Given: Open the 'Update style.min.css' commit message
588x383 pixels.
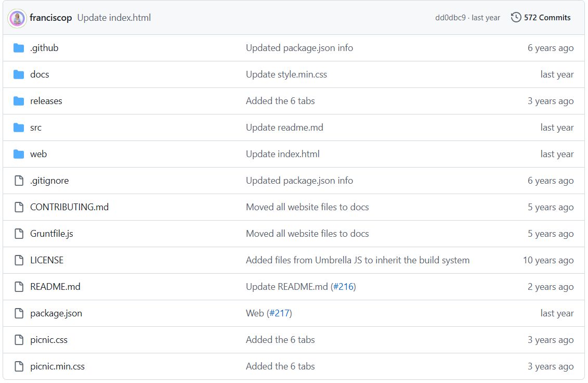Looking at the screenshot, I should pyautogui.click(x=286, y=74).
